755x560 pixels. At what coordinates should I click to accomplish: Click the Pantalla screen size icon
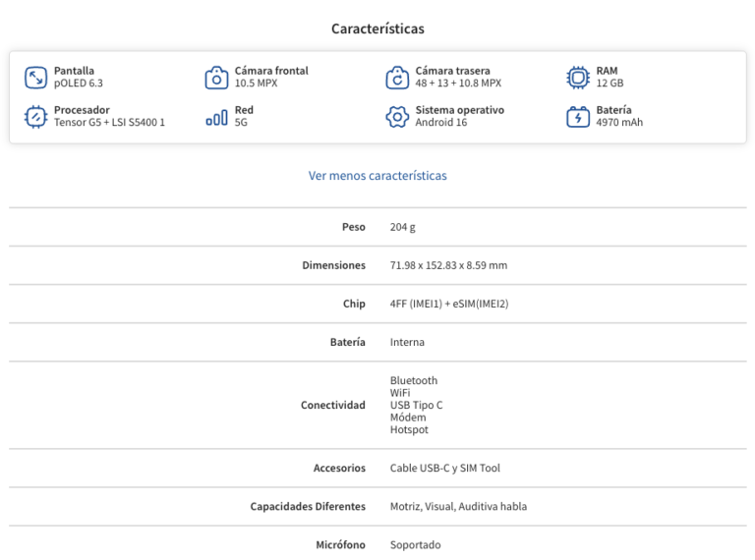tap(35, 78)
